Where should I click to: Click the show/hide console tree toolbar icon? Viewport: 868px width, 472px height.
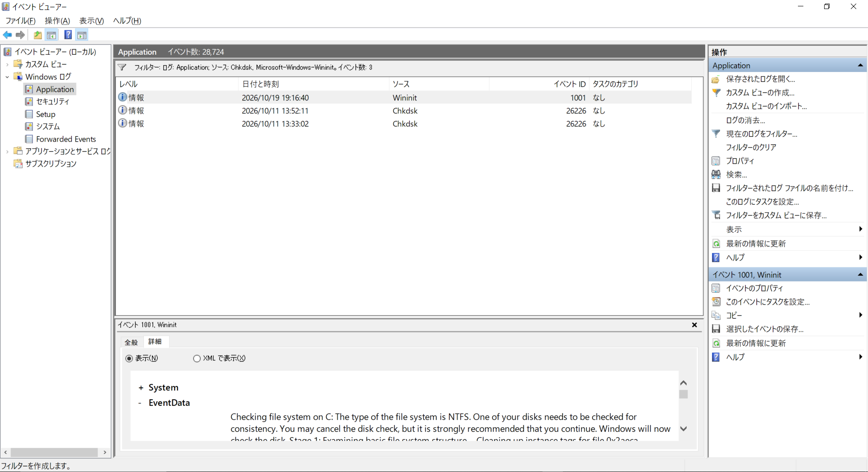coord(52,35)
